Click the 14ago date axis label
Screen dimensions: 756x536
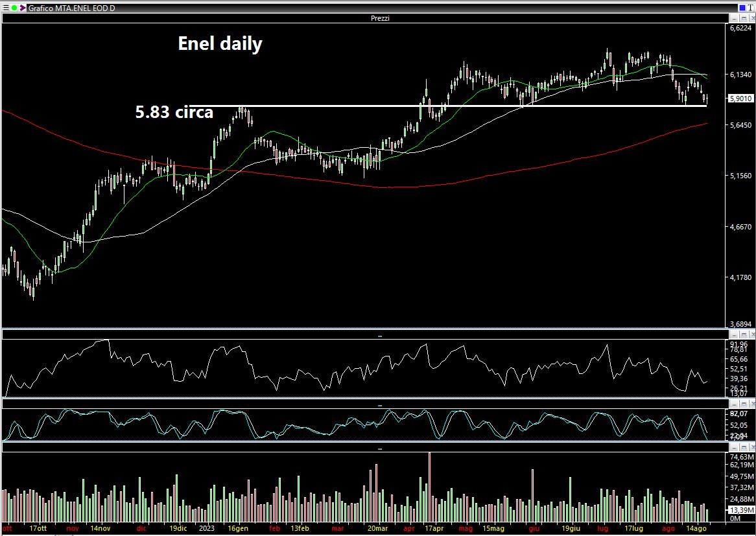point(697,528)
